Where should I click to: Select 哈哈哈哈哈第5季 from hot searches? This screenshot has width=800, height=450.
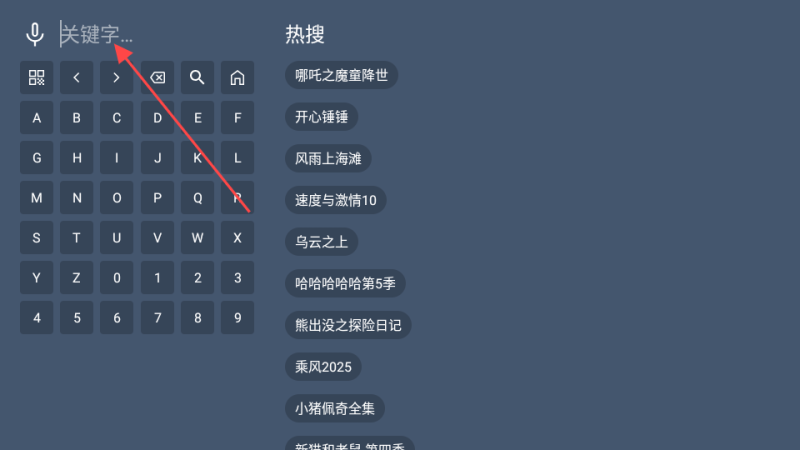point(345,284)
